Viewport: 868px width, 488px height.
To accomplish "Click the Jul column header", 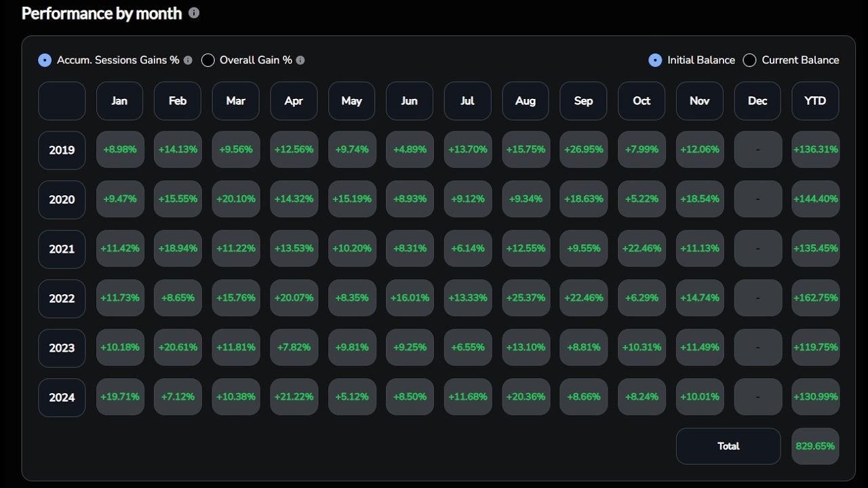I will [467, 101].
